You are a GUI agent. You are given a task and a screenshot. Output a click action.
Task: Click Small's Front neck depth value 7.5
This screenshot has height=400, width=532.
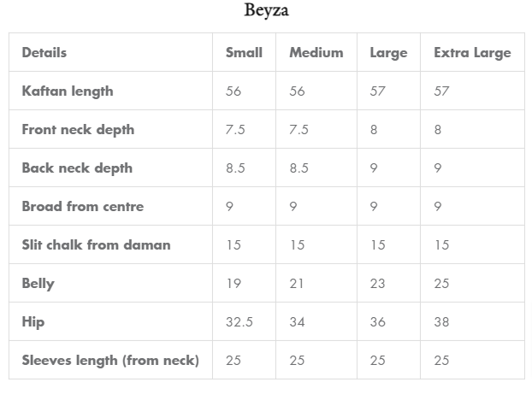tap(235, 129)
